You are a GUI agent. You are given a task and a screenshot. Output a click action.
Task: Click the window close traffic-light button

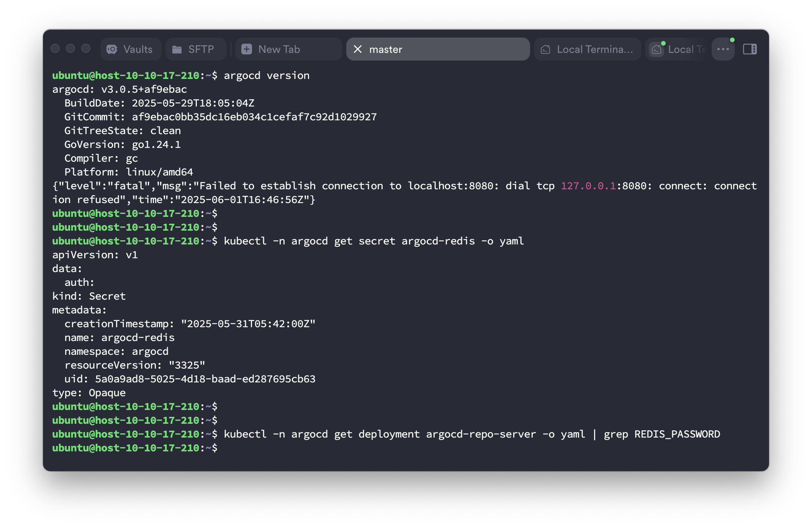55,48
